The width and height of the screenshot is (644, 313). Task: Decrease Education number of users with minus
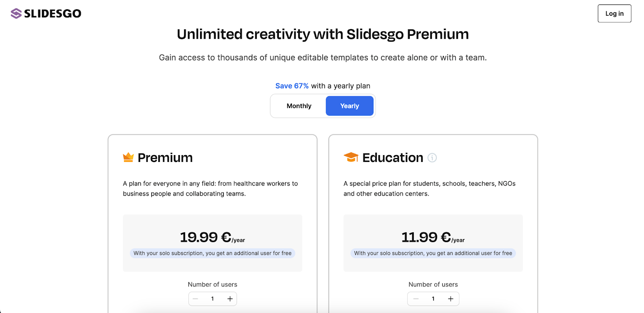[x=416, y=298]
